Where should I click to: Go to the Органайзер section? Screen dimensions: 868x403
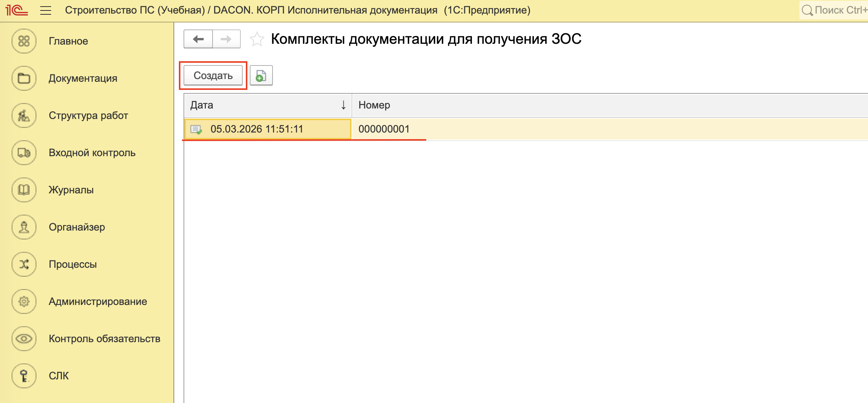77,227
